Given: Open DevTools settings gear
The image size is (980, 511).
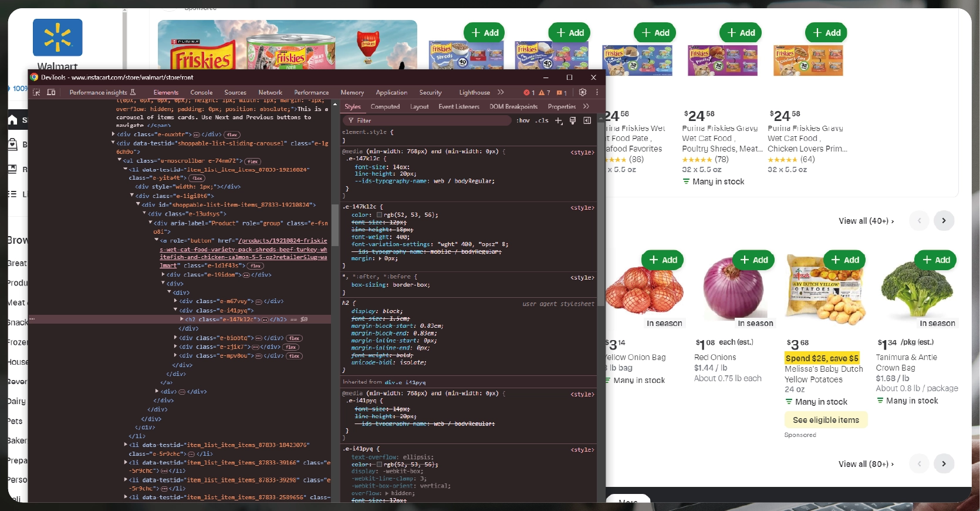Looking at the screenshot, I should [583, 92].
